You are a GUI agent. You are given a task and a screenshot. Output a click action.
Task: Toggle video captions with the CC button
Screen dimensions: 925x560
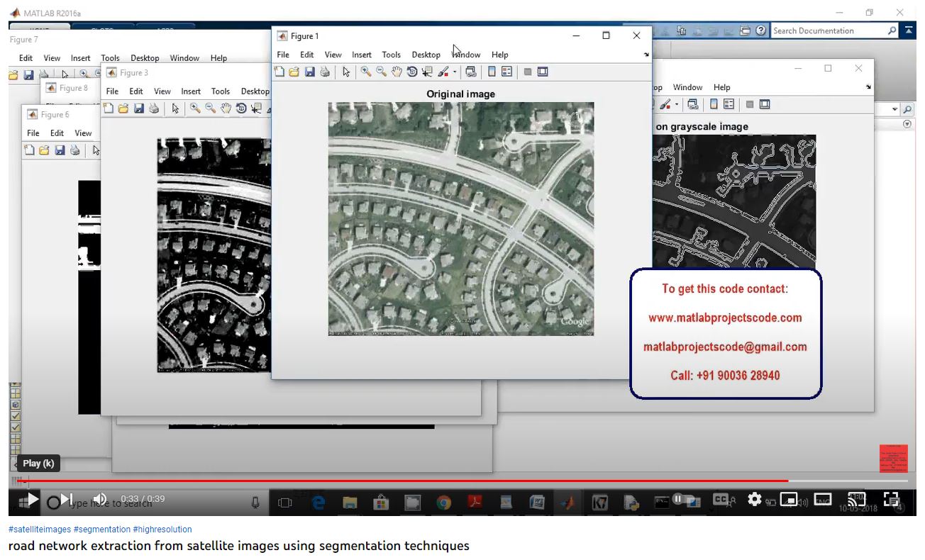pos(721,500)
